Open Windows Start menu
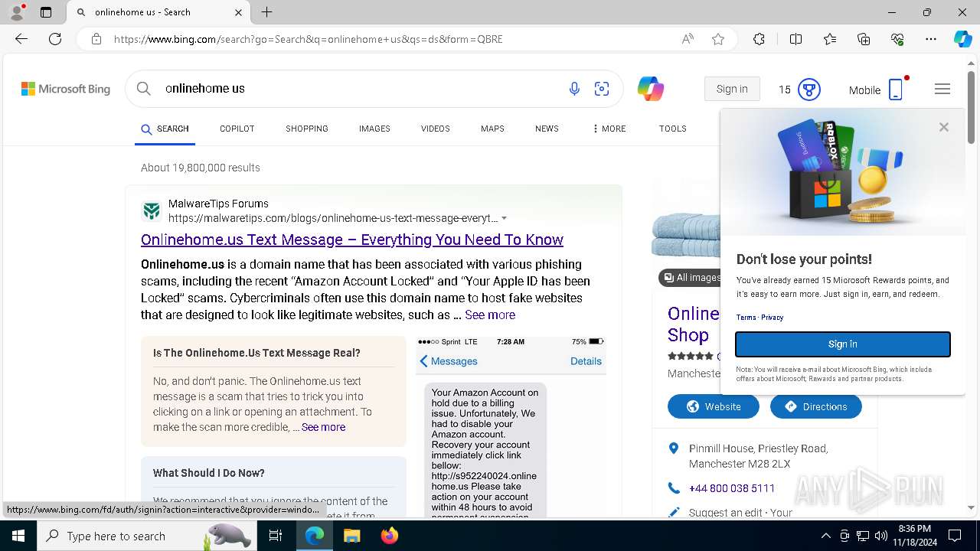The height and width of the screenshot is (551, 980). click(18, 536)
